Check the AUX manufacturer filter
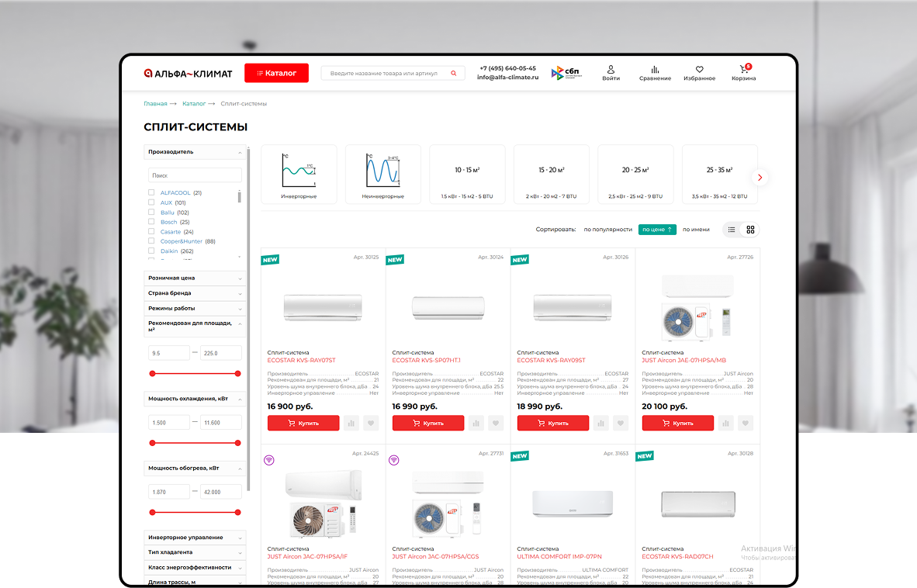Screen dimensions: 917x588 151,202
